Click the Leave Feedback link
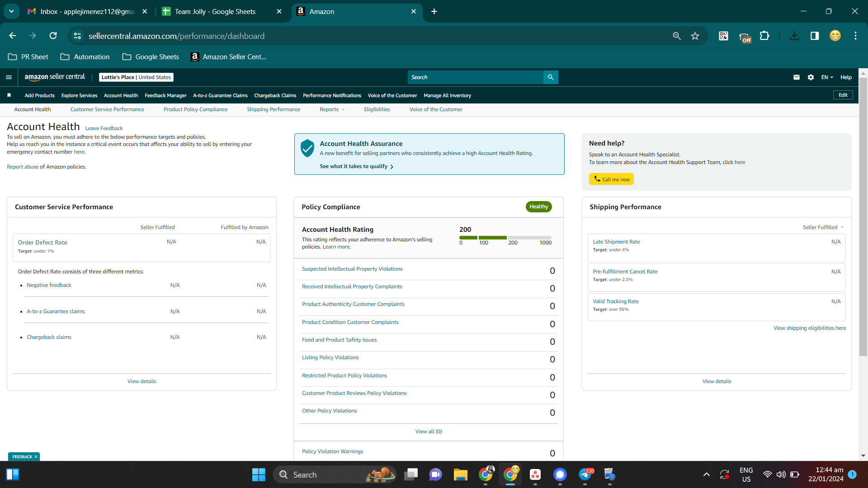 tap(104, 128)
